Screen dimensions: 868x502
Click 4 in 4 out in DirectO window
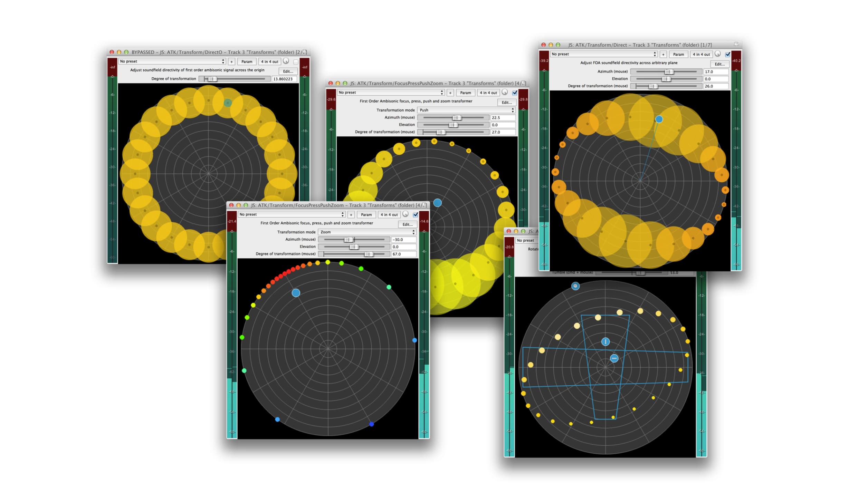pos(270,62)
